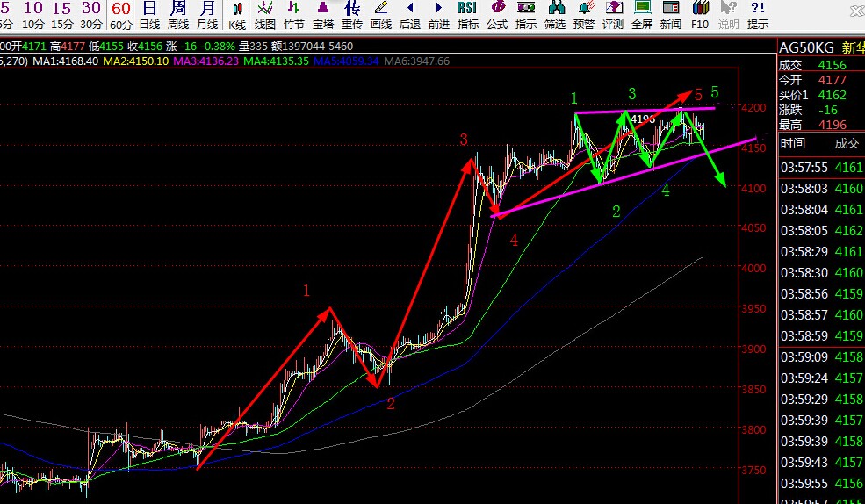Select the 03:59:09 tick row

pos(821,356)
